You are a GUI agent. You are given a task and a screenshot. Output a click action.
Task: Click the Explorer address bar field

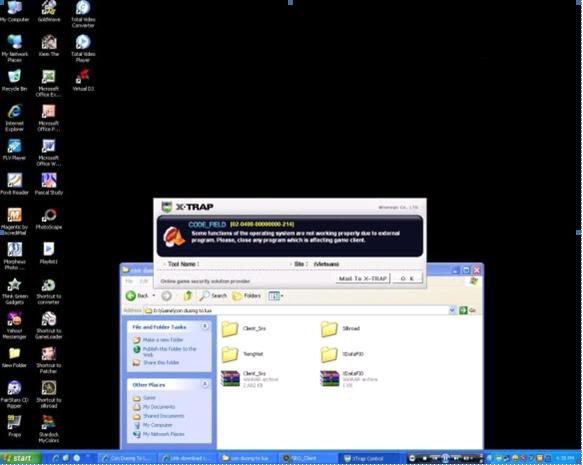[296, 310]
